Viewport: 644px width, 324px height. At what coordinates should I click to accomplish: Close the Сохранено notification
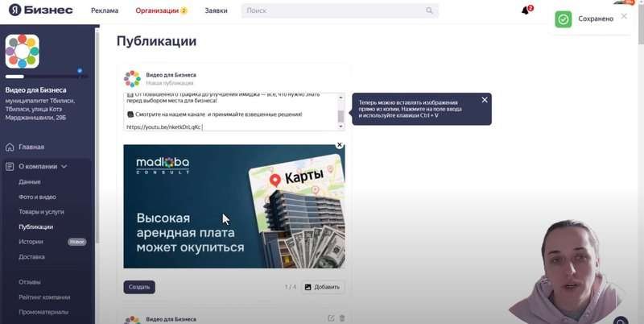tap(624, 16)
